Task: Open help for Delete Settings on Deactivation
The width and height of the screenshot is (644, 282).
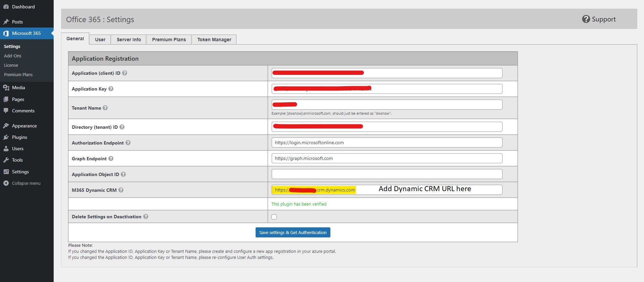Action: tap(146, 217)
